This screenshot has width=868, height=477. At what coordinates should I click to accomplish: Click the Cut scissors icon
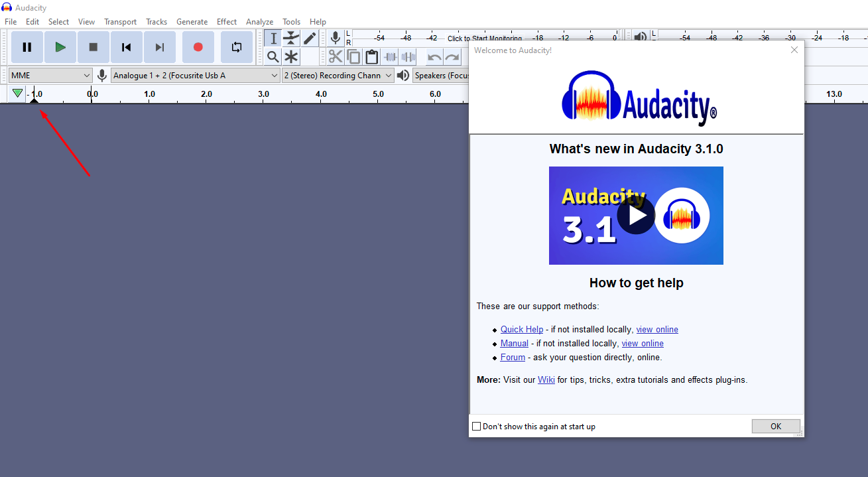(x=336, y=57)
